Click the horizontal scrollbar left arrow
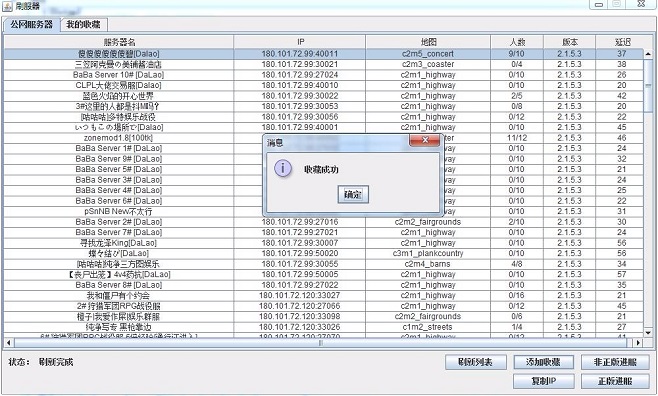The height and width of the screenshot is (396, 658). [x=9, y=343]
